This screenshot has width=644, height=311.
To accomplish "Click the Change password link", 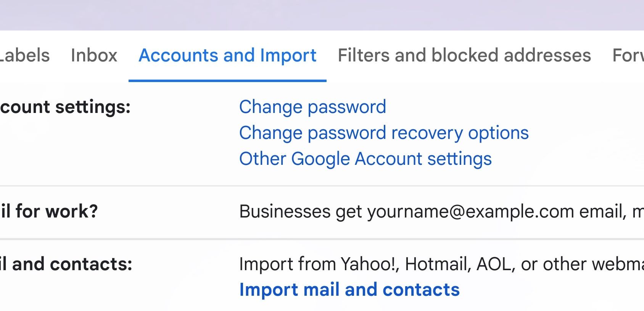I will point(312,107).
